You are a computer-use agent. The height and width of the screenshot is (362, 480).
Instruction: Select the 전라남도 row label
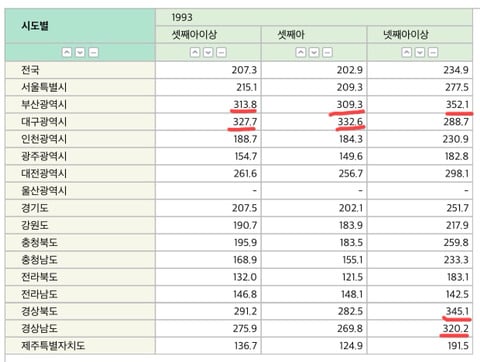click(39, 294)
